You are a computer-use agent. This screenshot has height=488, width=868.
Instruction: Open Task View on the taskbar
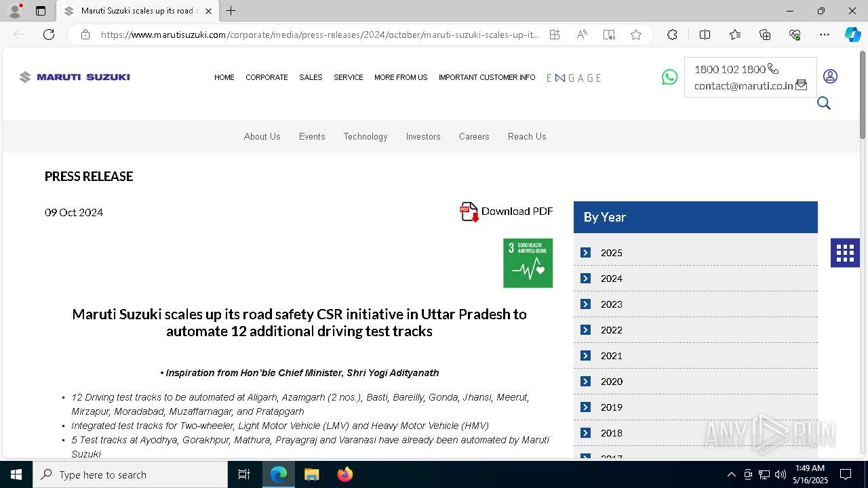(244, 474)
